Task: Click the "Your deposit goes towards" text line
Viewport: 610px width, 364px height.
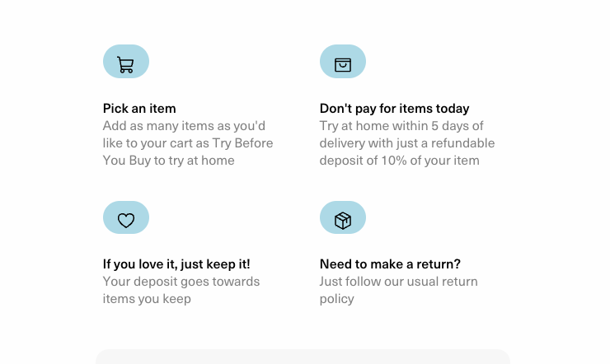Action: pyautogui.click(x=181, y=282)
